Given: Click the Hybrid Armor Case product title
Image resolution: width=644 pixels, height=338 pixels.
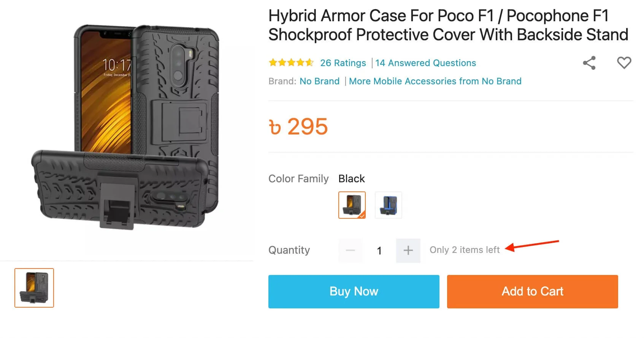Looking at the screenshot, I should (x=448, y=25).
